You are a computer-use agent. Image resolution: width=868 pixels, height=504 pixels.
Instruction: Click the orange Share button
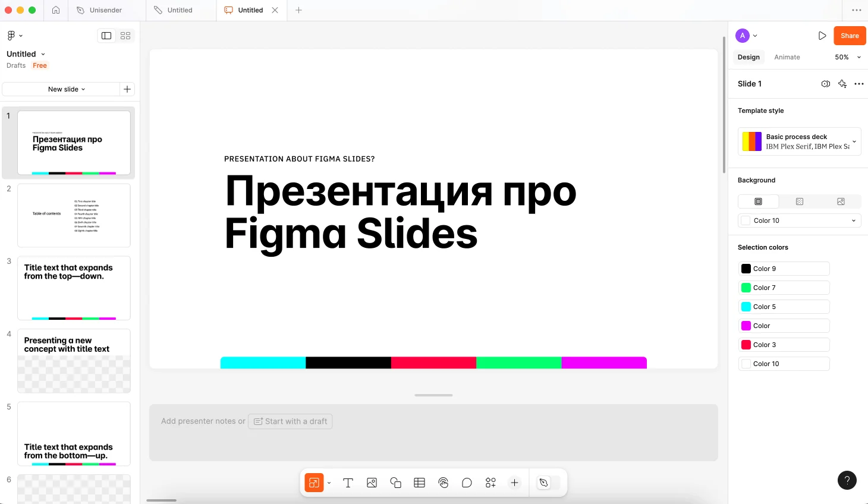click(x=849, y=36)
